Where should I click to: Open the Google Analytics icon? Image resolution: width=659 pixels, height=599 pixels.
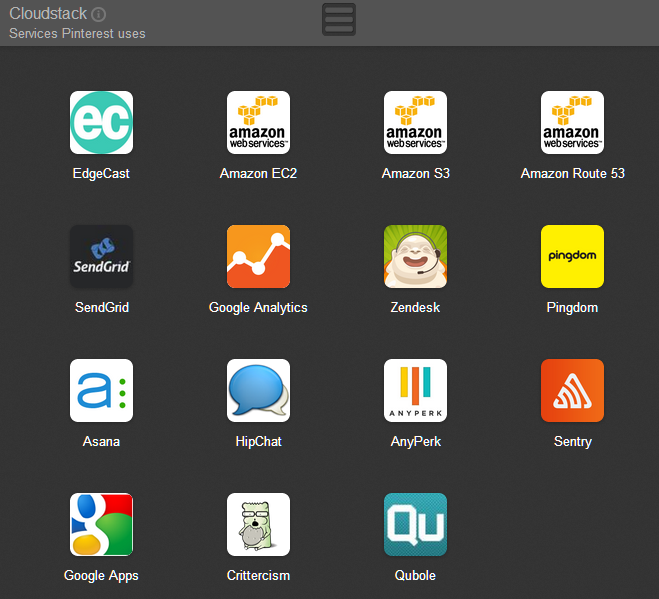[258, 256]
